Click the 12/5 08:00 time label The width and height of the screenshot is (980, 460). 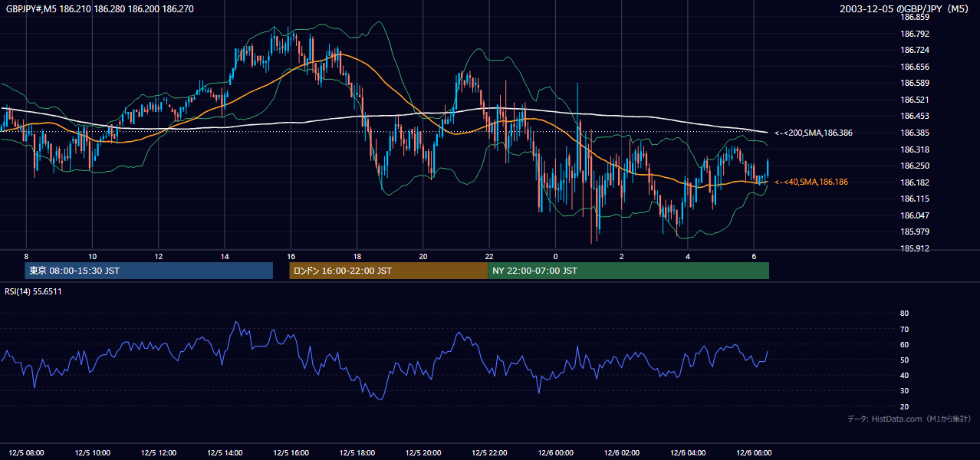coord(26,453)
